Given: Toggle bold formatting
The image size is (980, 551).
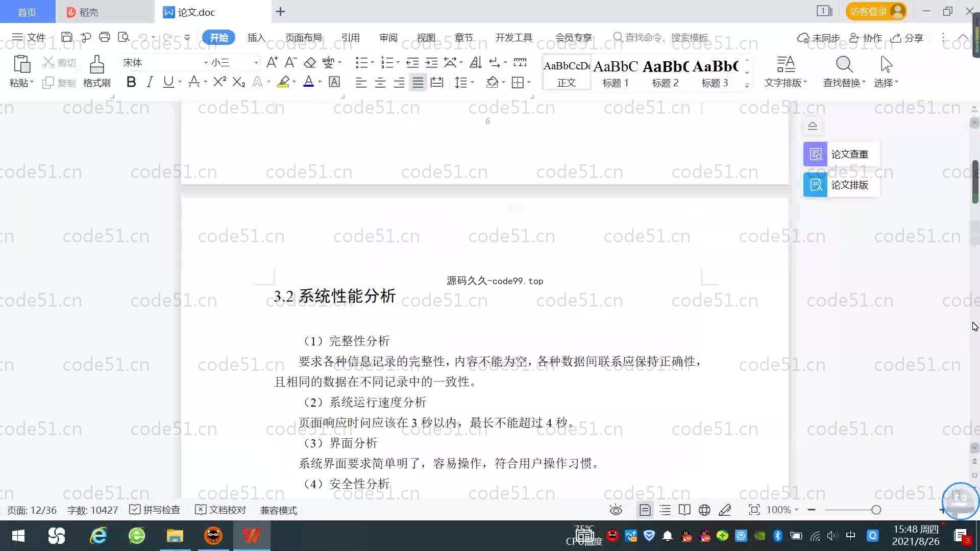Looking at the screenshot, I should pyautogui.click(x=131, y=82).
